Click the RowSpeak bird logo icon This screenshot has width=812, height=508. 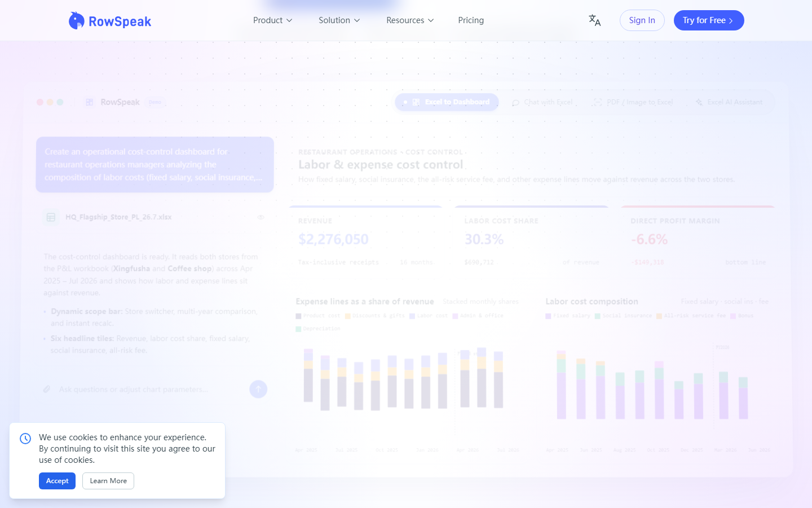[76, 21]
